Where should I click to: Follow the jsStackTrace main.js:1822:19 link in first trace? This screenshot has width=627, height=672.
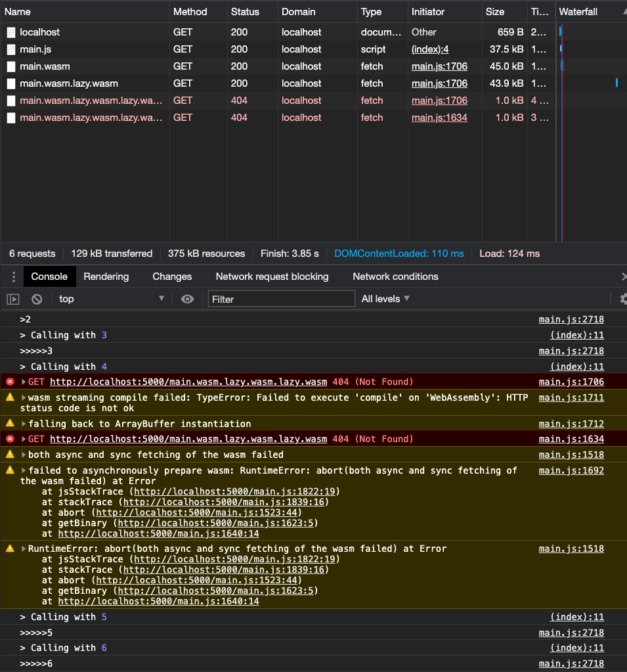coord(234,491)
